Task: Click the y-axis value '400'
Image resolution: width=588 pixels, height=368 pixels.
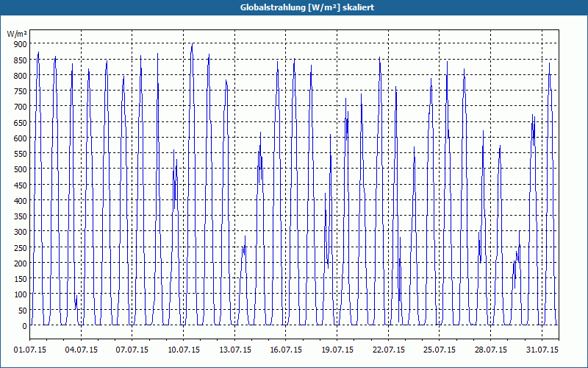Action: pos(20,201)
